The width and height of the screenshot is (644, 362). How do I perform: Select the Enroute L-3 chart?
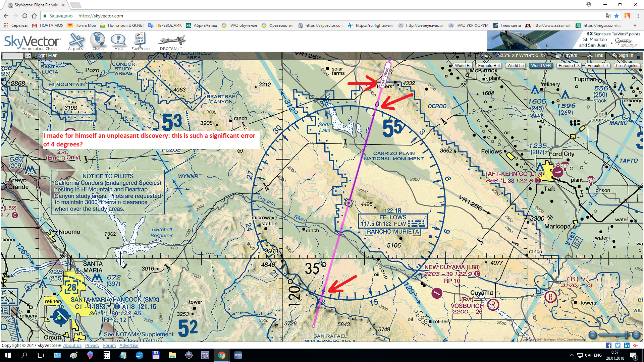pos(569,66)
